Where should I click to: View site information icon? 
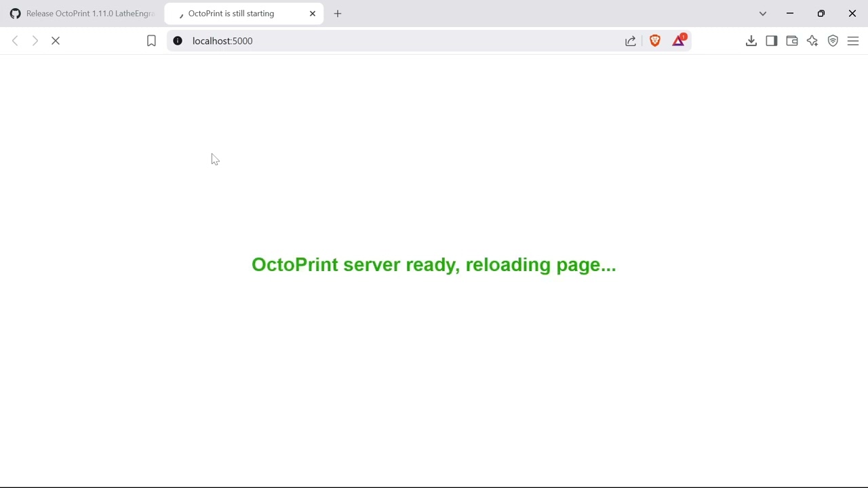pyautogui.click(x=178, y=41)
